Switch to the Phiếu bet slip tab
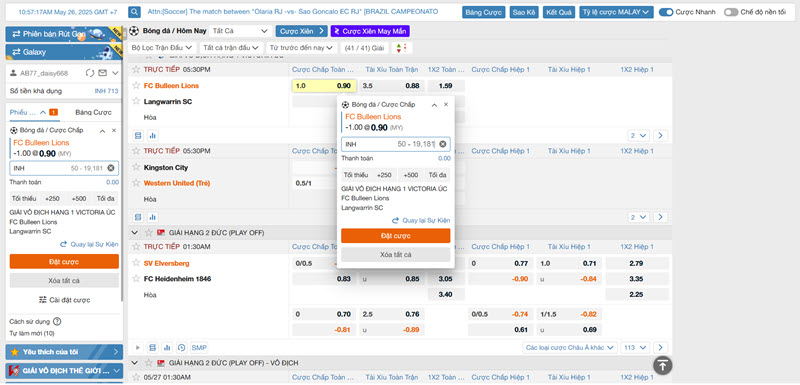 (34, 112)
